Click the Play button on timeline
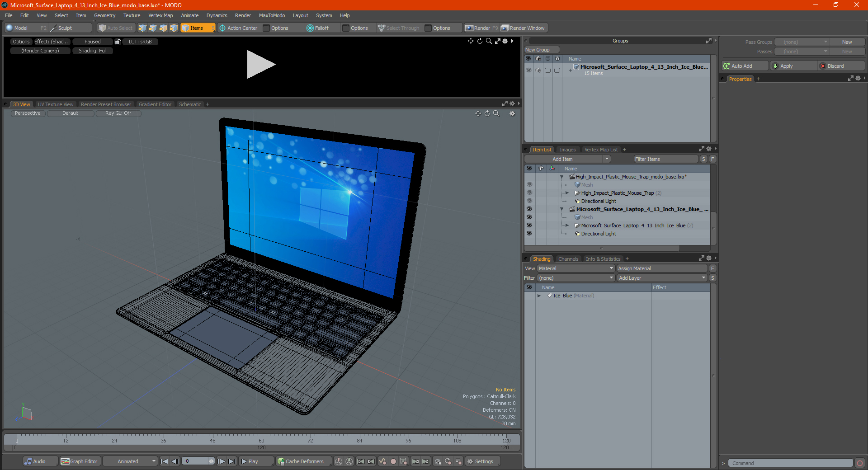 coord(256,461)
